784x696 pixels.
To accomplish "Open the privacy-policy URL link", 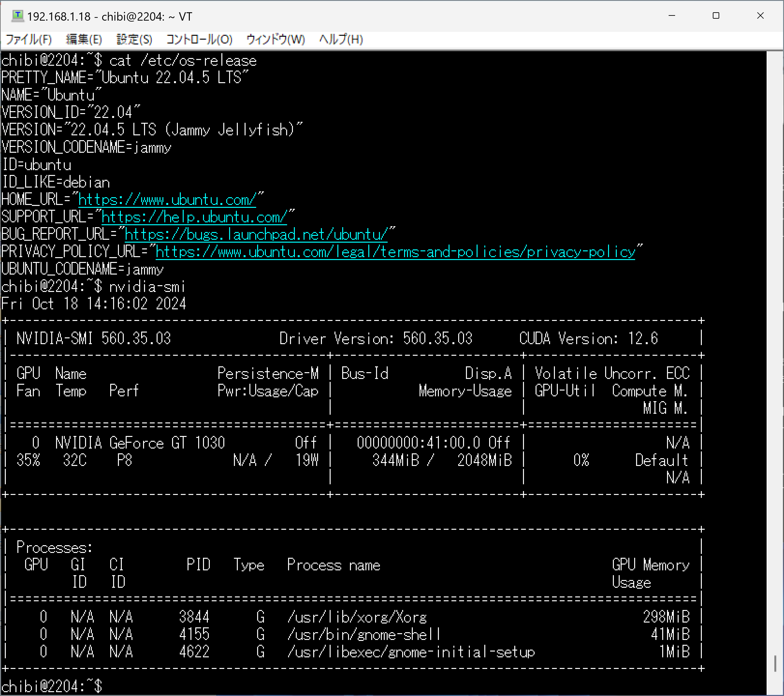I will 395,252.
